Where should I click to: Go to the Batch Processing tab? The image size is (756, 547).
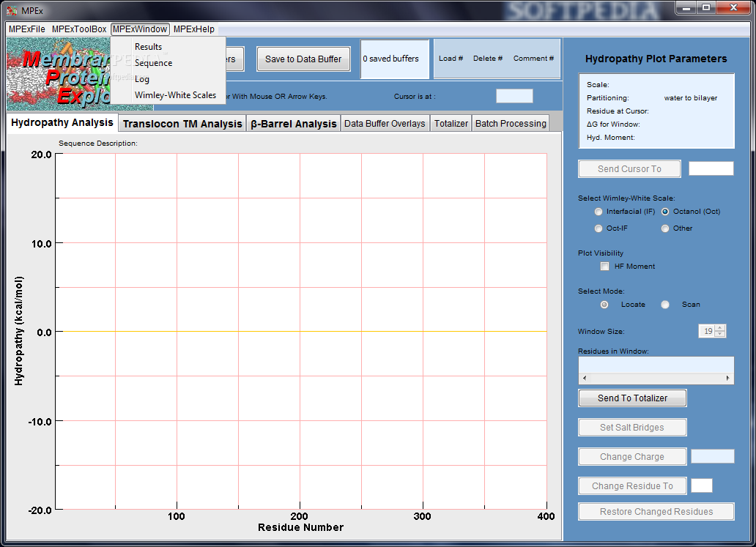click(x=511, y=124)
